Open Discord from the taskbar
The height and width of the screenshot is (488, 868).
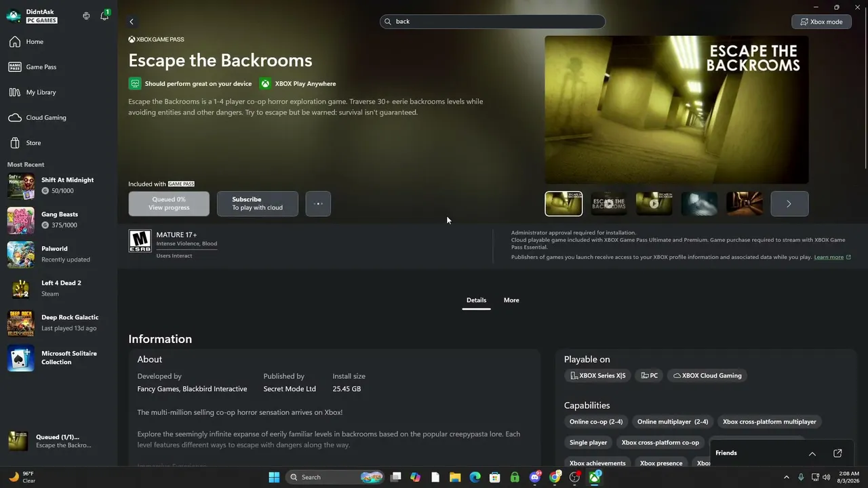pos(535,477)
